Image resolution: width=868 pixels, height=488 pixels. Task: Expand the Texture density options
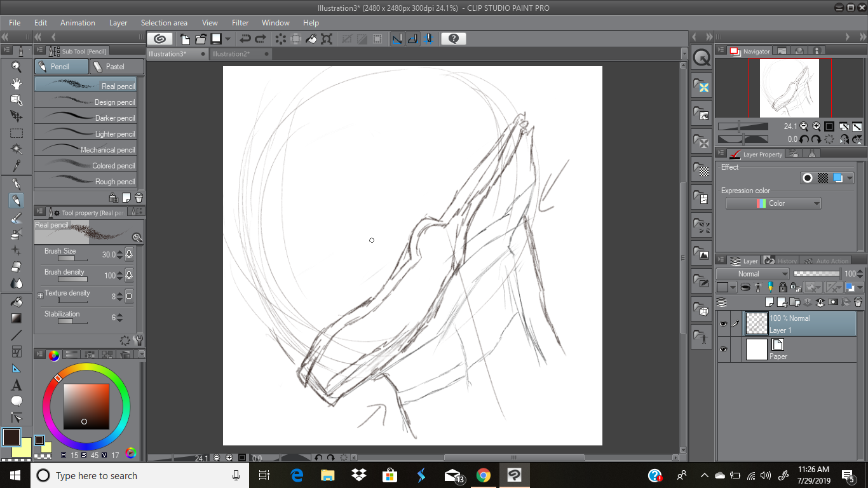coord(40,295)
